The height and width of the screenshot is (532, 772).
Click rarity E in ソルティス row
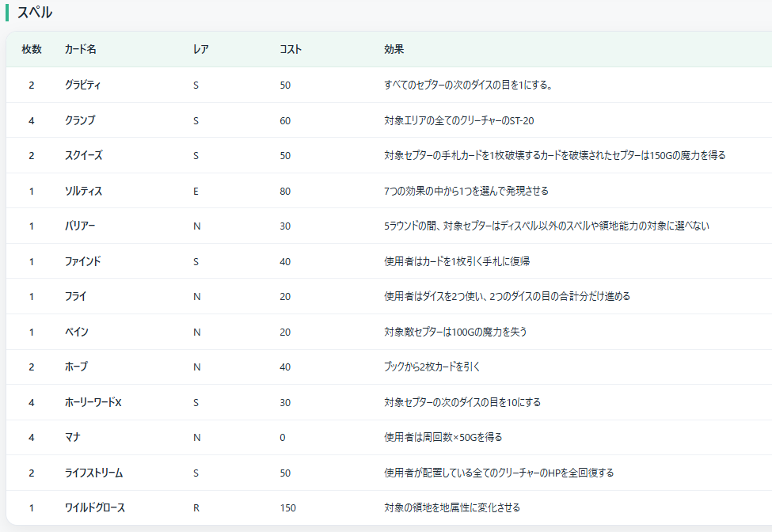tap(196, 191)
